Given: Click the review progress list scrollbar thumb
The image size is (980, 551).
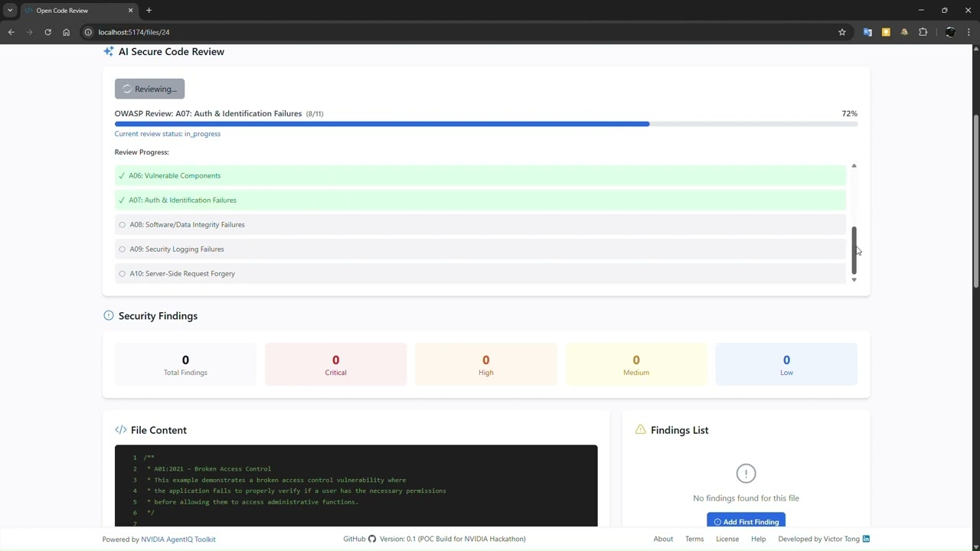Looking at the screenshot, I should point(854,249).
